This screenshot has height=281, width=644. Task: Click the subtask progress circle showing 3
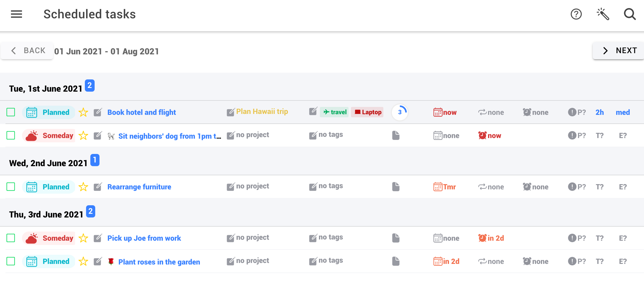(x=400, y=112)
